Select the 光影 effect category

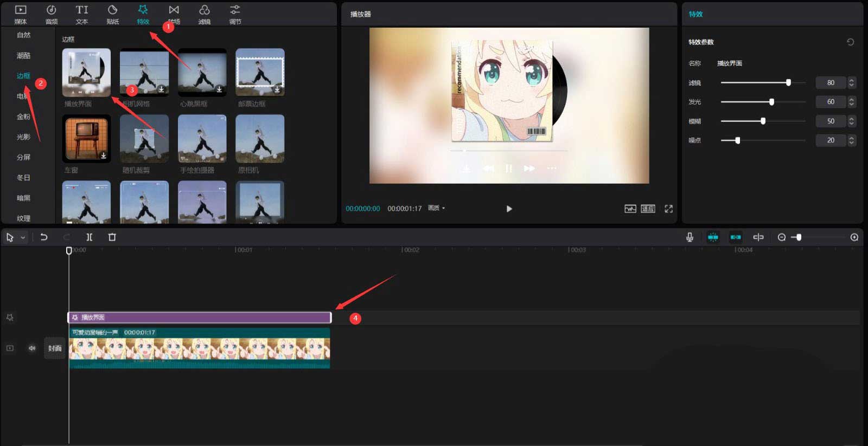click(23, 137)
